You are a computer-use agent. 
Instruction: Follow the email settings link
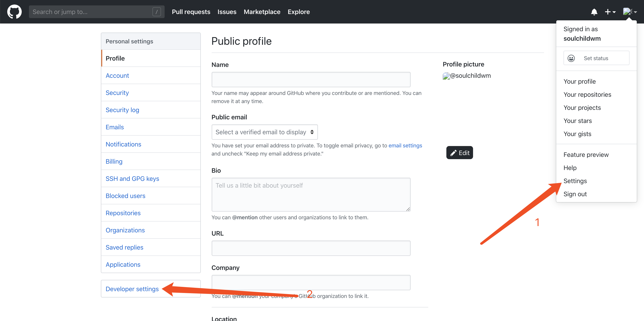point(405,146)
